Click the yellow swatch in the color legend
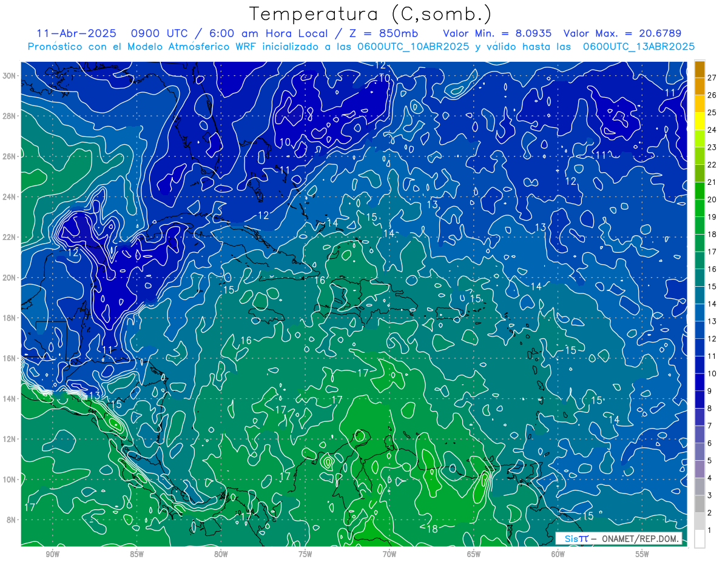728x562 pixels. (x=699, y=121)
